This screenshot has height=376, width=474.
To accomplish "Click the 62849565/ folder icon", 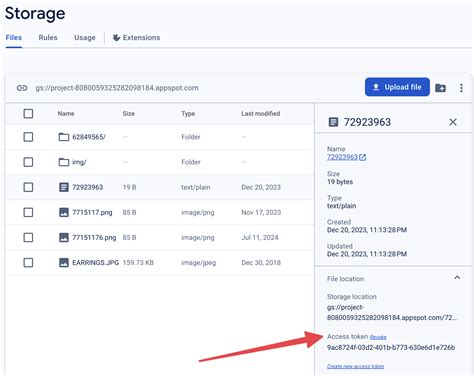I will click(64, 137).
